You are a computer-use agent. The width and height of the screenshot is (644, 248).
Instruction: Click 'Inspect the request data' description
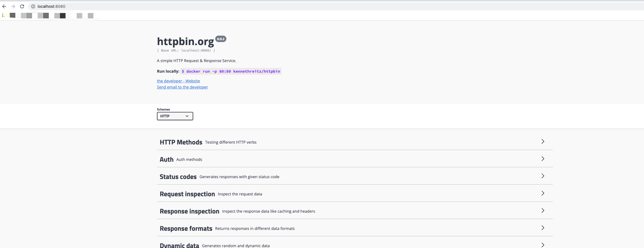pyautogui.click(x=240, y=194)
